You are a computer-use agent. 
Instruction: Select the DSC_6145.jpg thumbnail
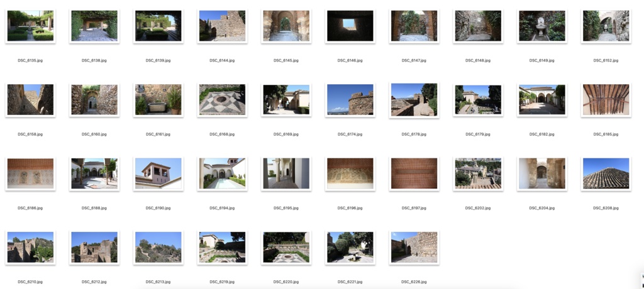(x=286, y=26)
